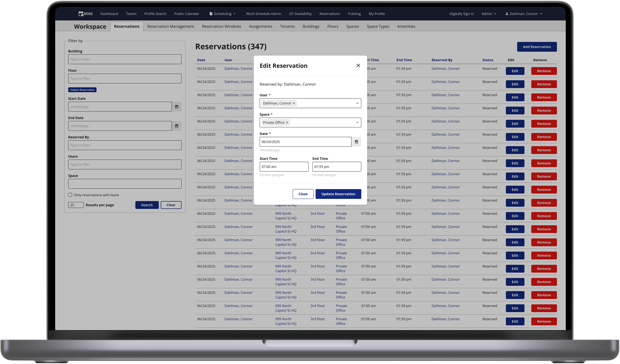Open the Admin dropdown menu
Image resolution: width=620 pixels, height=364 pixels.
click(489, 14)
